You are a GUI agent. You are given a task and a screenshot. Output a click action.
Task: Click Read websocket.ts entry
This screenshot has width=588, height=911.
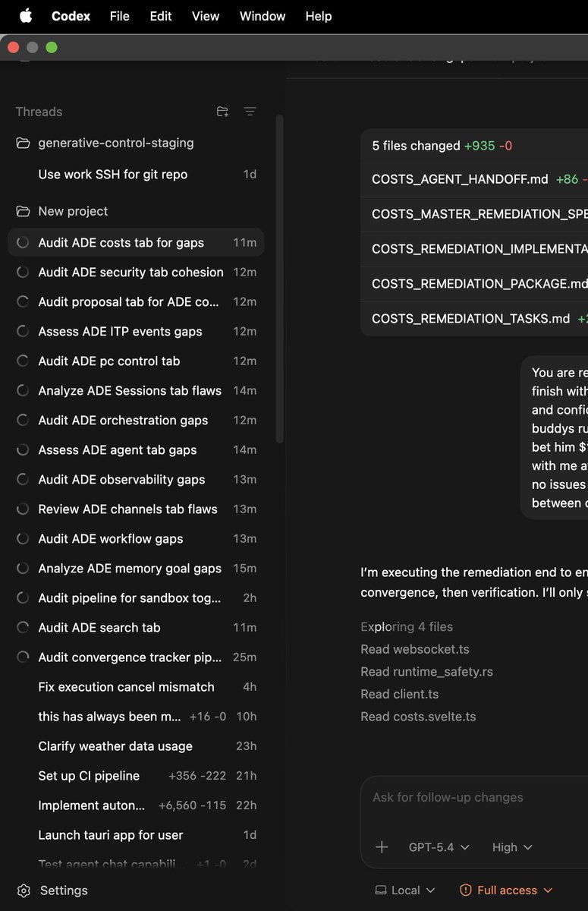point(415,649)
